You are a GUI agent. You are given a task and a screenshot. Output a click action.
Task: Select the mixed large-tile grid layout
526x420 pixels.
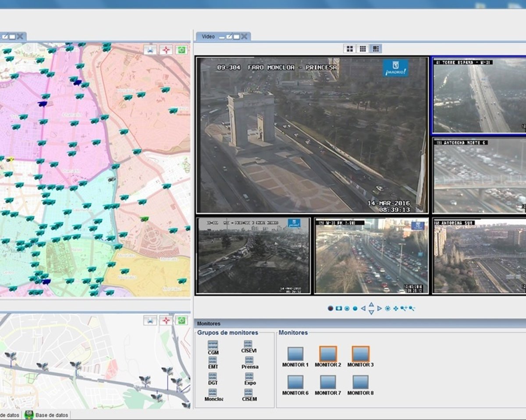(375, 49)
